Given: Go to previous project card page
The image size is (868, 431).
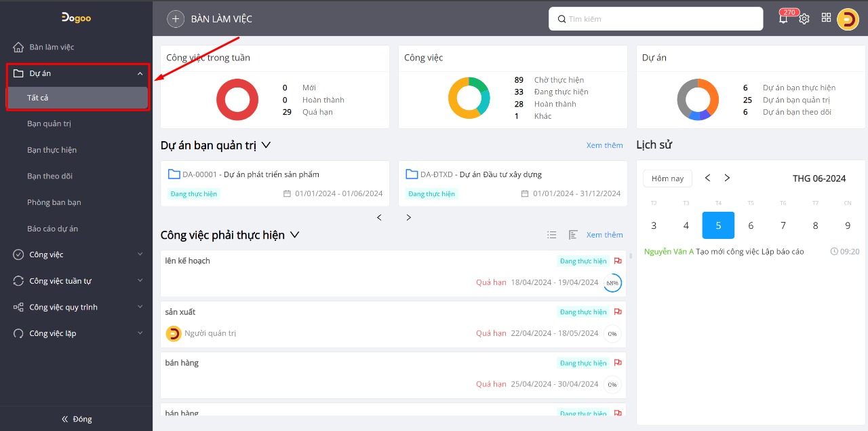Looking at the screenshot, I should point(379,217).
